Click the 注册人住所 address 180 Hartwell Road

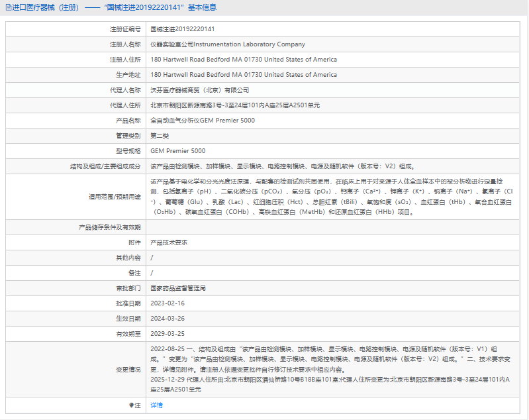[244, 60]
